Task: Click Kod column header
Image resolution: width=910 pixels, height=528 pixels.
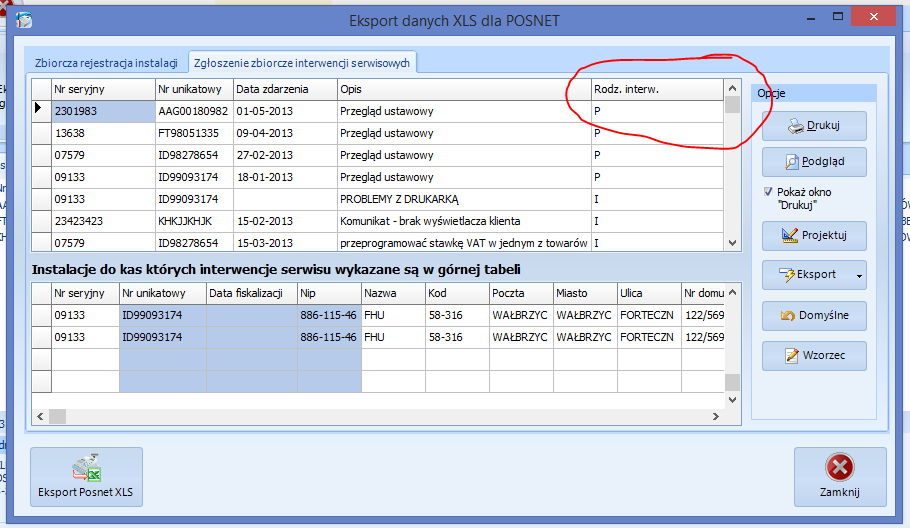Action: [457, 294]
